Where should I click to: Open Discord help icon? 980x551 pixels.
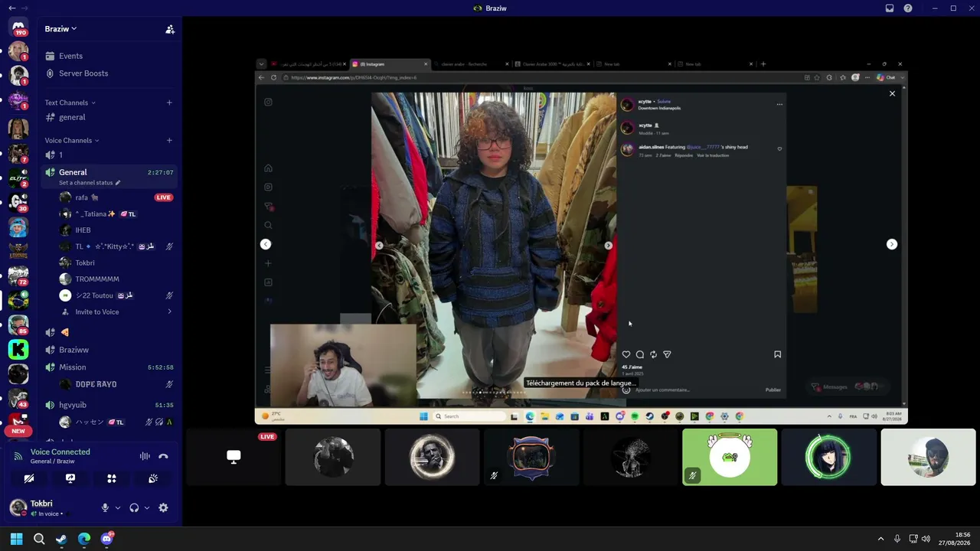pos(908,8)
